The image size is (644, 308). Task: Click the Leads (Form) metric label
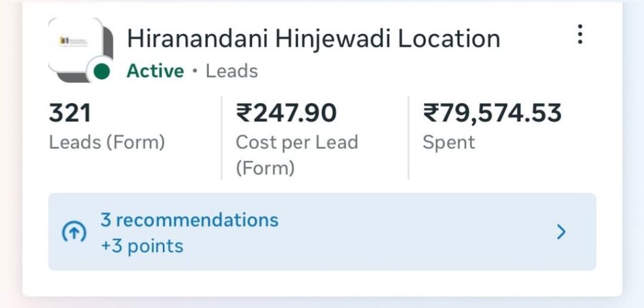[x=107, y=143]
